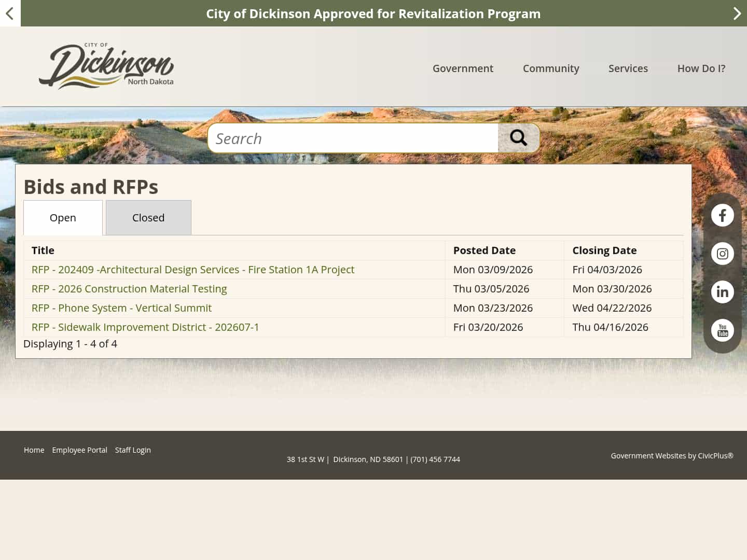The image size is (747, 560).
Task: Select the Open bids tab
Action: tap(63, 217)
